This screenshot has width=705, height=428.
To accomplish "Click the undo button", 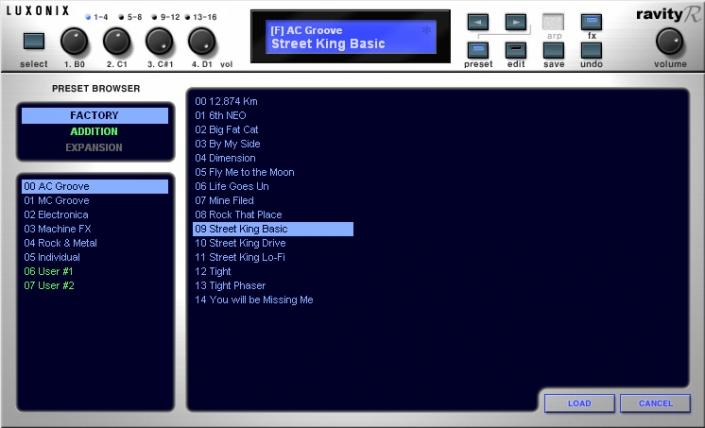I will point(591,50).
